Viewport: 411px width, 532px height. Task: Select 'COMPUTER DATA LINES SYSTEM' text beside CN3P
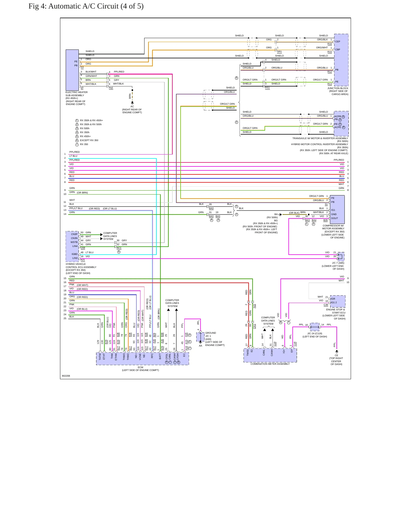pyautogui.click(x=110, y=236)
